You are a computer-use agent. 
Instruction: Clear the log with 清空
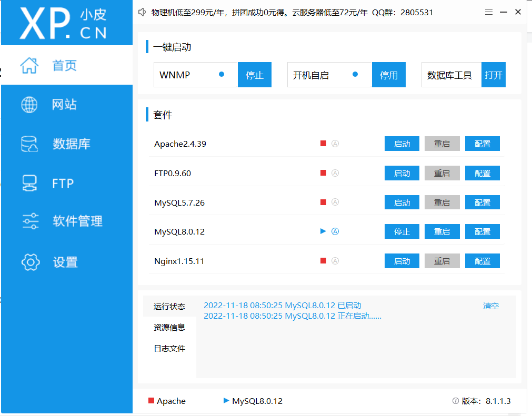pyautogui.click(x=490, y=306)
